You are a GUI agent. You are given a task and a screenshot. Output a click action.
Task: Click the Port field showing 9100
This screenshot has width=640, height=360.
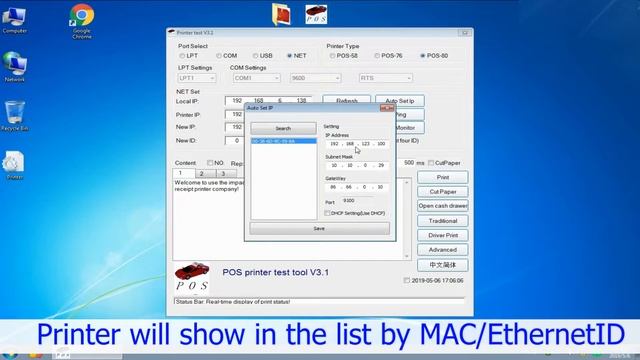357,200
